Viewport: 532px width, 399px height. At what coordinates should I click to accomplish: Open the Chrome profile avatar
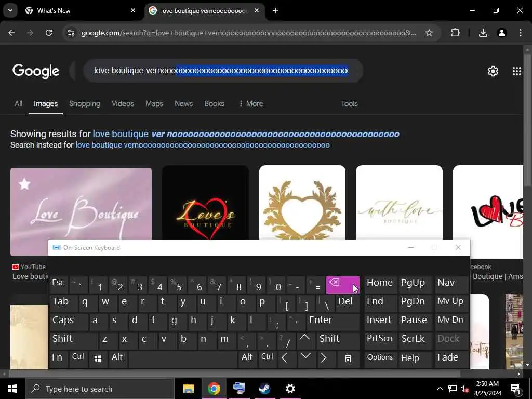(x=501, y=33)
